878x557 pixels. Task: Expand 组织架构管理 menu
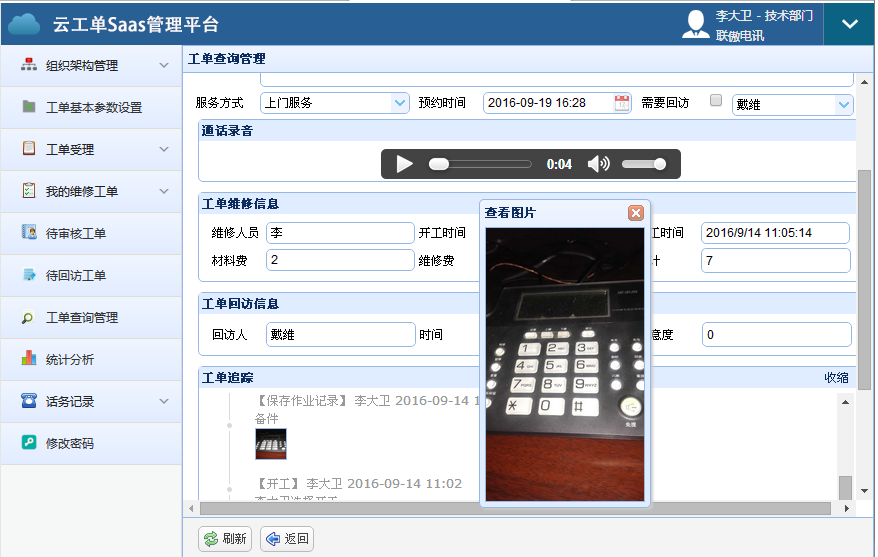click(x=90, y=65)
